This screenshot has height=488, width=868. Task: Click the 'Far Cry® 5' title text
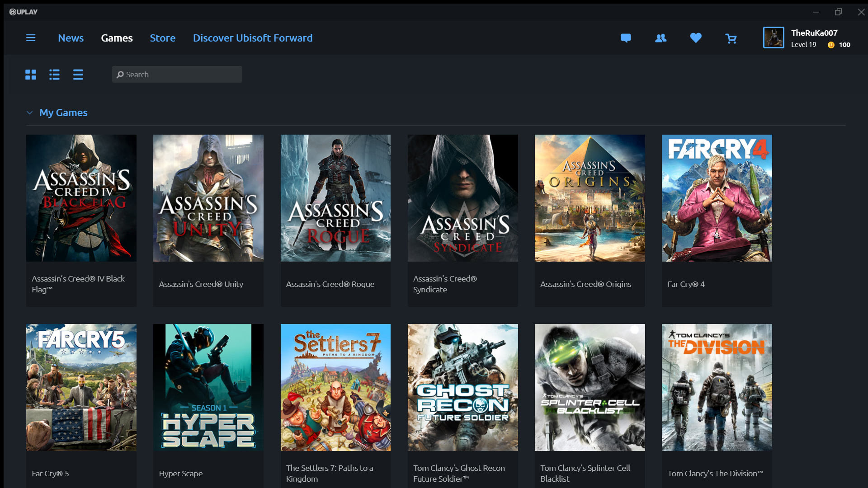click(x=50, y=474)
